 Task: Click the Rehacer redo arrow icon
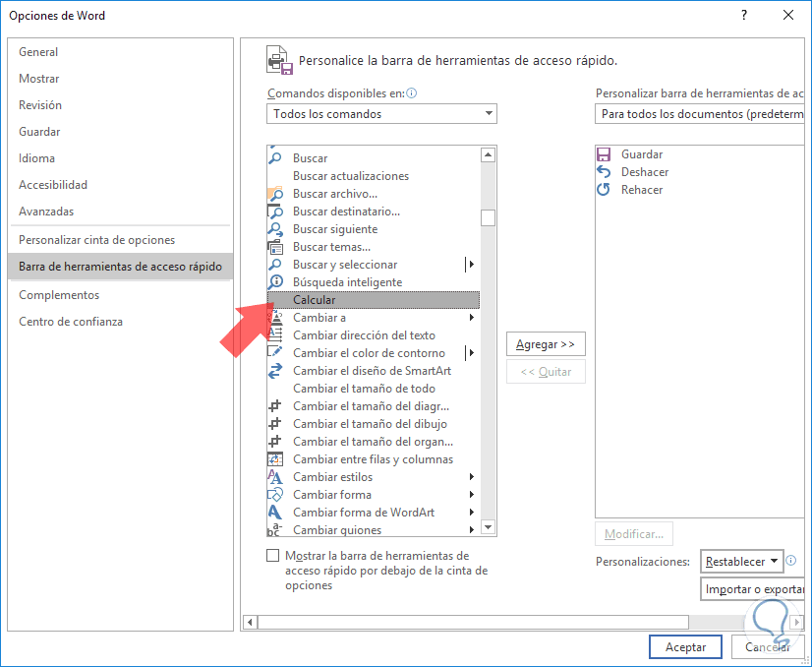604,189
